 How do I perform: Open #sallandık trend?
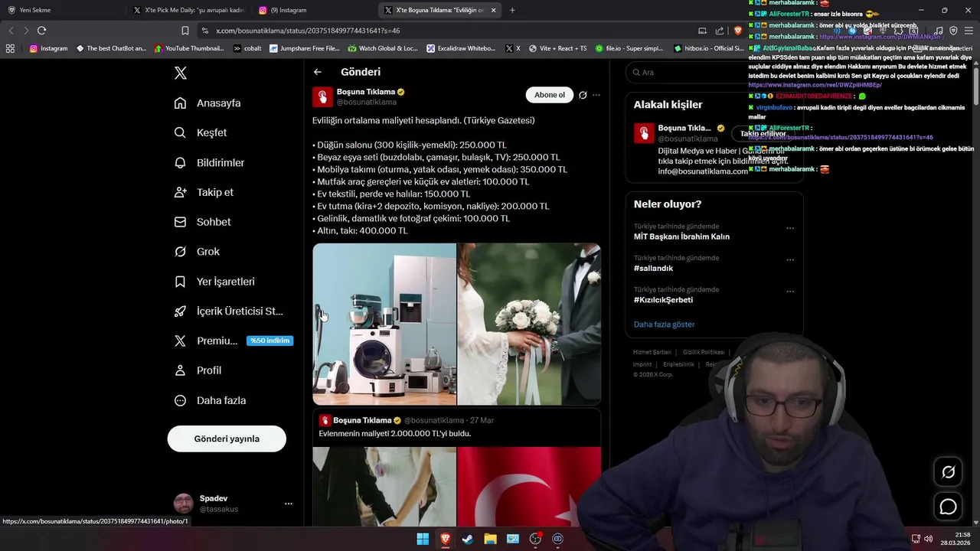(653, 269)
